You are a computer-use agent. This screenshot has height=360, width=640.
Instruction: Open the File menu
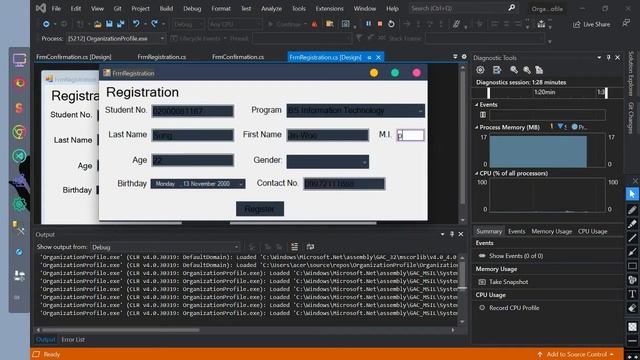(56, 8)
